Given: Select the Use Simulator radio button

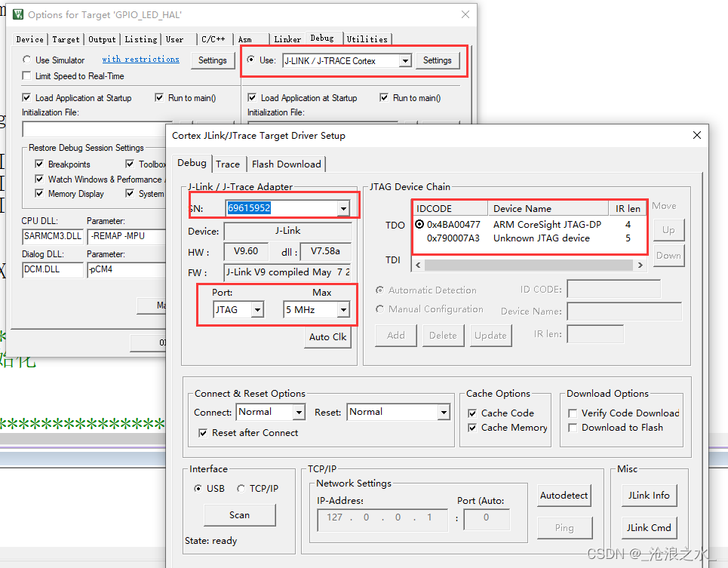Looking at the screenshot, I should coord(27,60).
